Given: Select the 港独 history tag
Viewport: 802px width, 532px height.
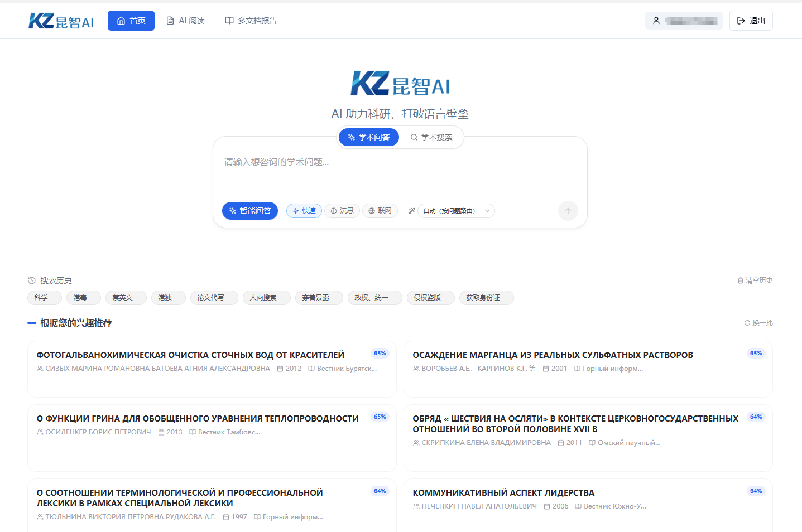Looking at the screenshot, I should pyautogui.click(x=169, y=298).
